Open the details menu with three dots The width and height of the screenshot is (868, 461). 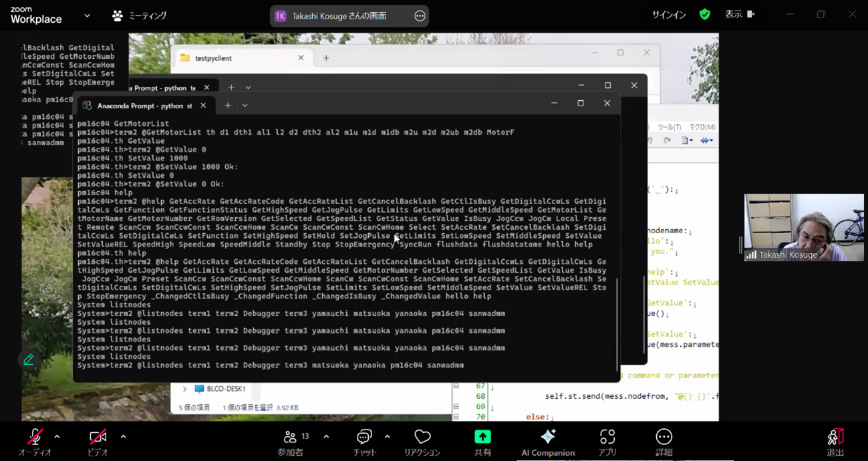tap(664, 437)
